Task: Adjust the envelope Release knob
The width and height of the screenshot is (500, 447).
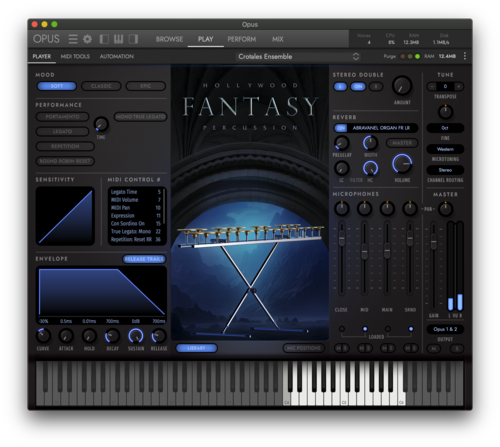Action: pyautogui.click(x=159, y=336)
